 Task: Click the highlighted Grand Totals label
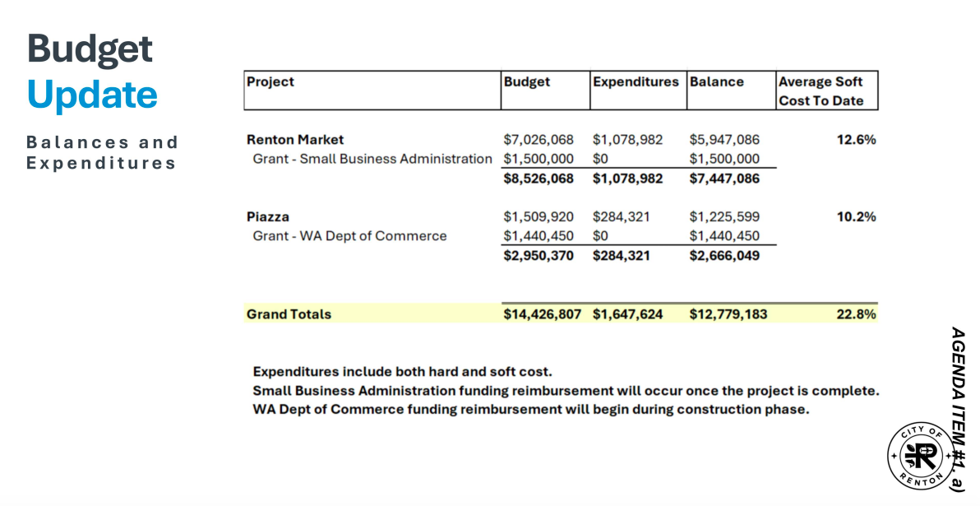point(289,314)
